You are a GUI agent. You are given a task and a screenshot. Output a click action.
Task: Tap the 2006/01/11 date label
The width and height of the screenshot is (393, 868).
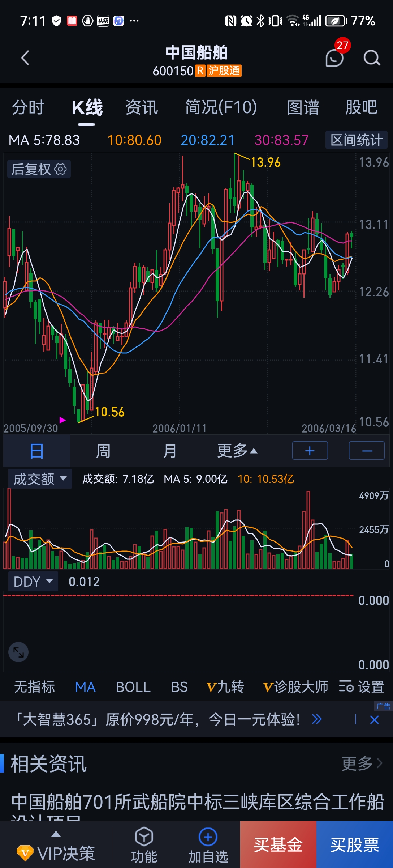click(x=180, y=429)
